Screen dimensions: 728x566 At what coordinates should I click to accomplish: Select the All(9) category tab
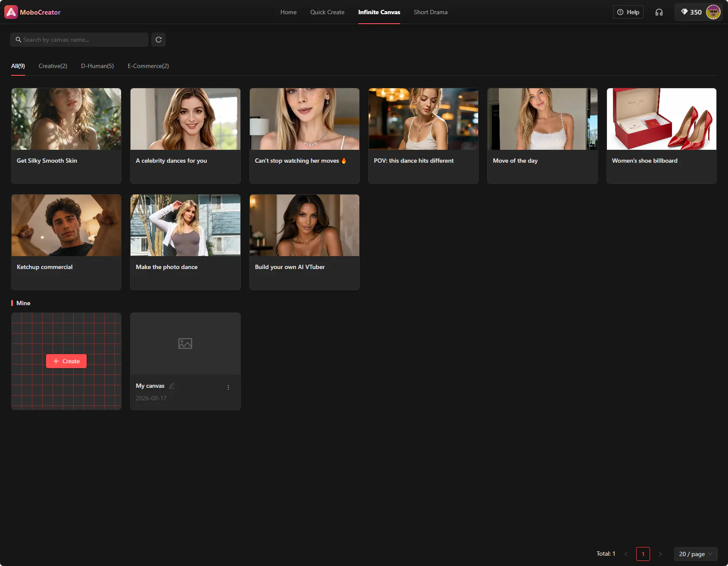pyautogui.click(x=18, y=66)
